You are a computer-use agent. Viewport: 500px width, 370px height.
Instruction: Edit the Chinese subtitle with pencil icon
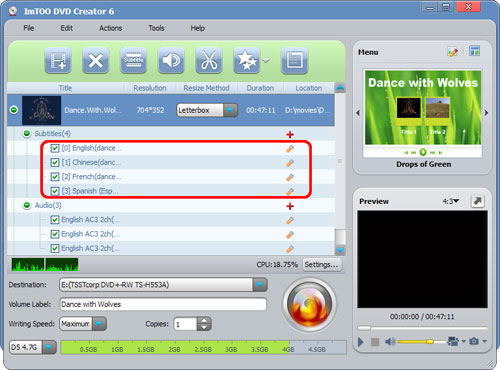click(290, 163)
